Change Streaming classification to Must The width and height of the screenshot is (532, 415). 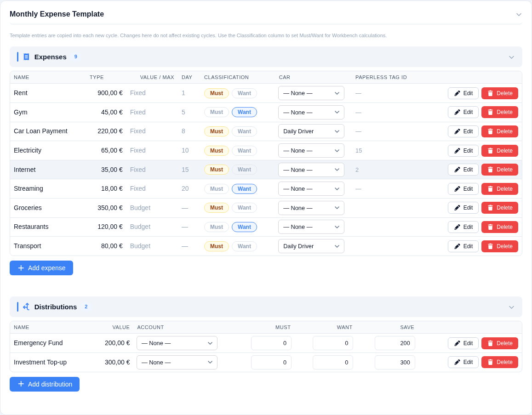[x=217, y=189]
